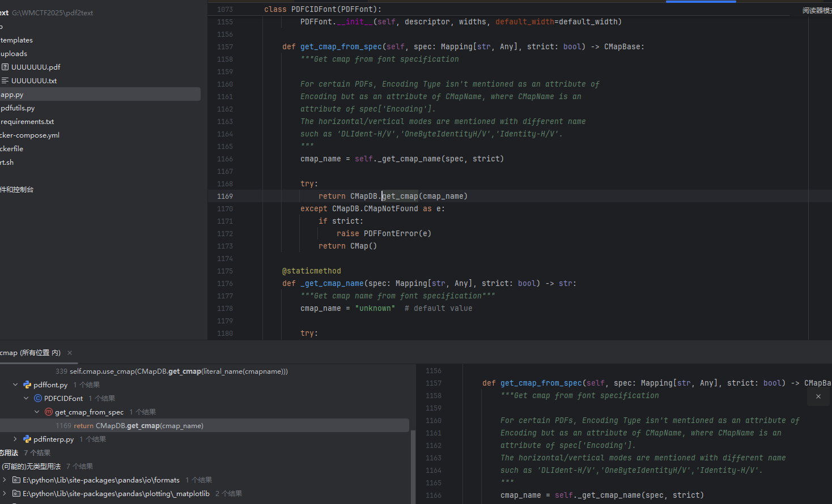This screenshot has height=504, width=832.
Task: Click the PDFCIDFont result class name
Action: click(63, 398)
